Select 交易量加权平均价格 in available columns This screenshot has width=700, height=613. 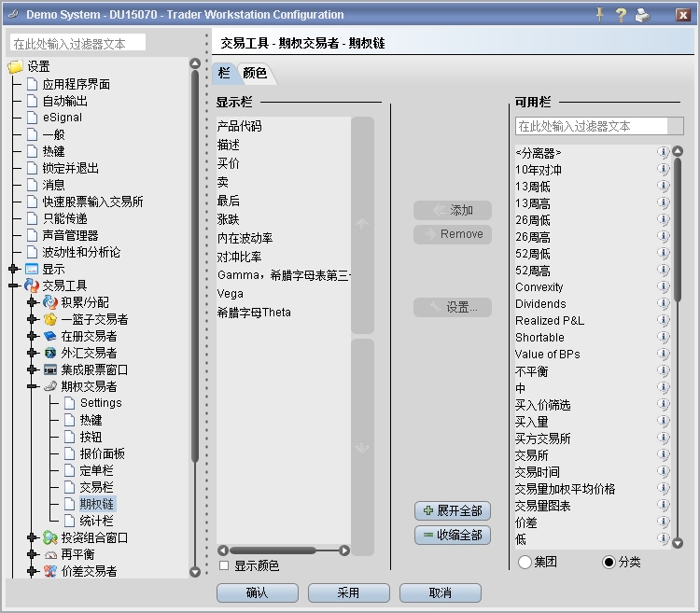(566, 489)
